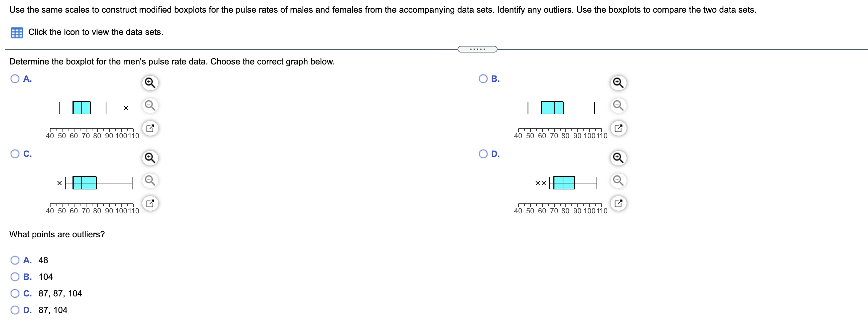This screenshot has height=323, width=868.
Task: Zoom out on boxplot graph A
Action: pyautogui.click(x=150, y=105)
